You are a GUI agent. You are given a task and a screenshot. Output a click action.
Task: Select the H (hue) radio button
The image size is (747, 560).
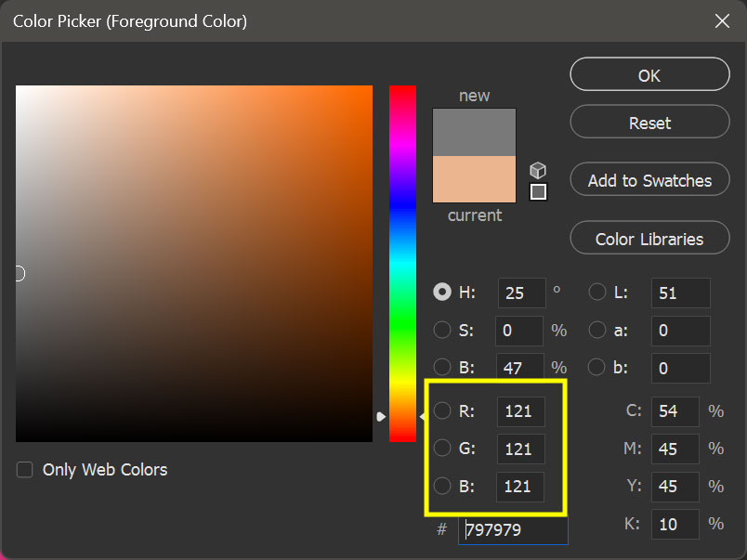442,292
